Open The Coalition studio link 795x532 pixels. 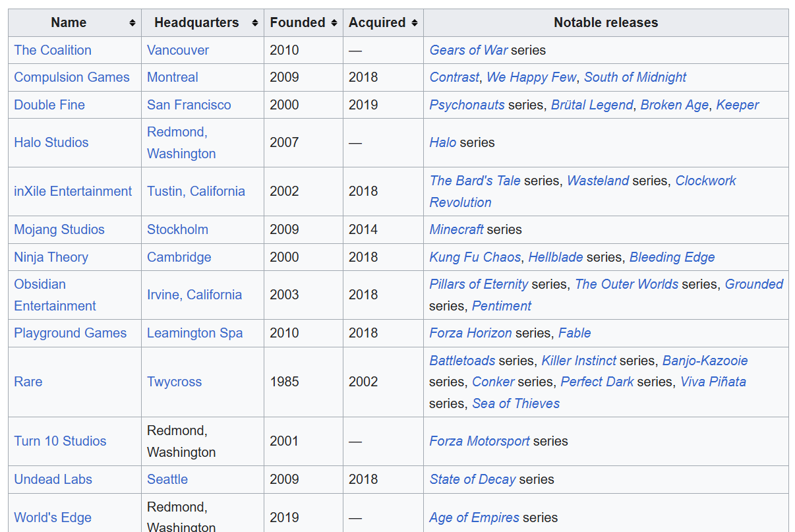coord(53,50)
